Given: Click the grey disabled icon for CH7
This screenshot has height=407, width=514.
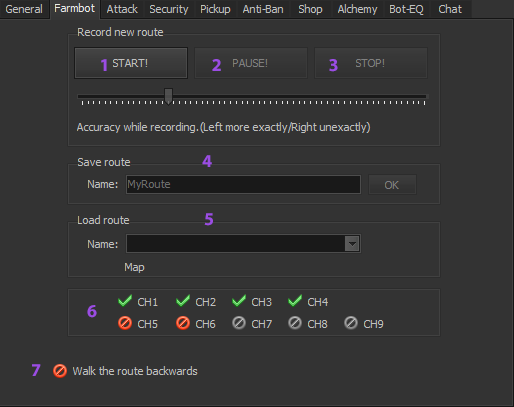Looking at the screenshot, I should 239,323.
